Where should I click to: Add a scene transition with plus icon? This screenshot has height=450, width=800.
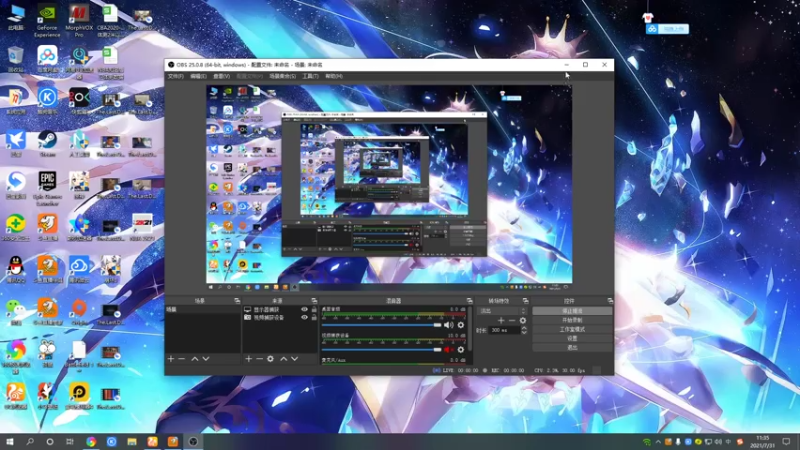tap(501, 320)
